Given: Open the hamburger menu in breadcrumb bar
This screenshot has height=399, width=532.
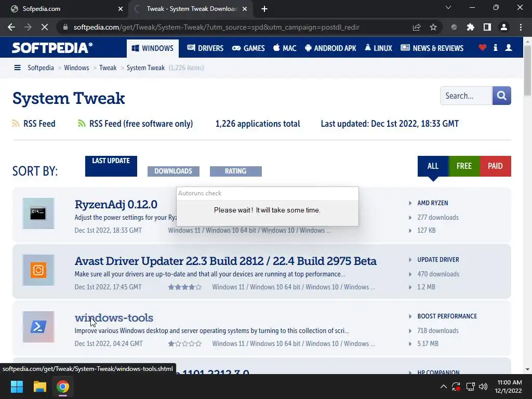Looking at the screenshot, I should point(17,68).
